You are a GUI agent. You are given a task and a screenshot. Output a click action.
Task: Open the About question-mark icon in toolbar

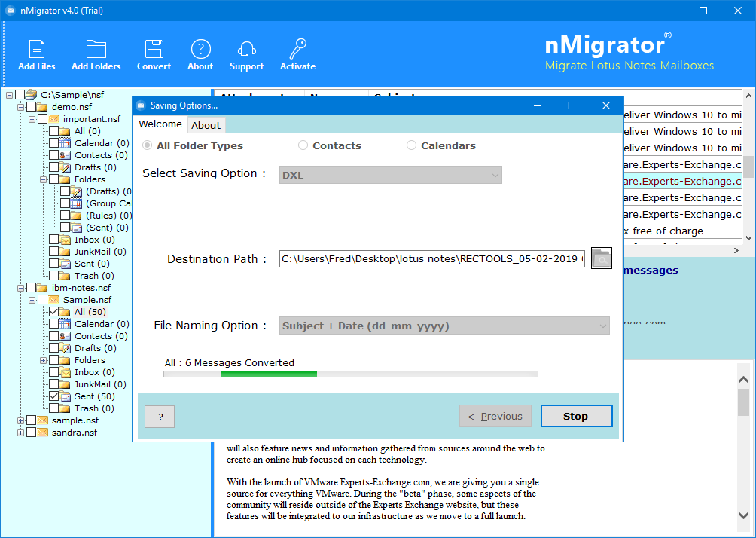tap(200, 49)
